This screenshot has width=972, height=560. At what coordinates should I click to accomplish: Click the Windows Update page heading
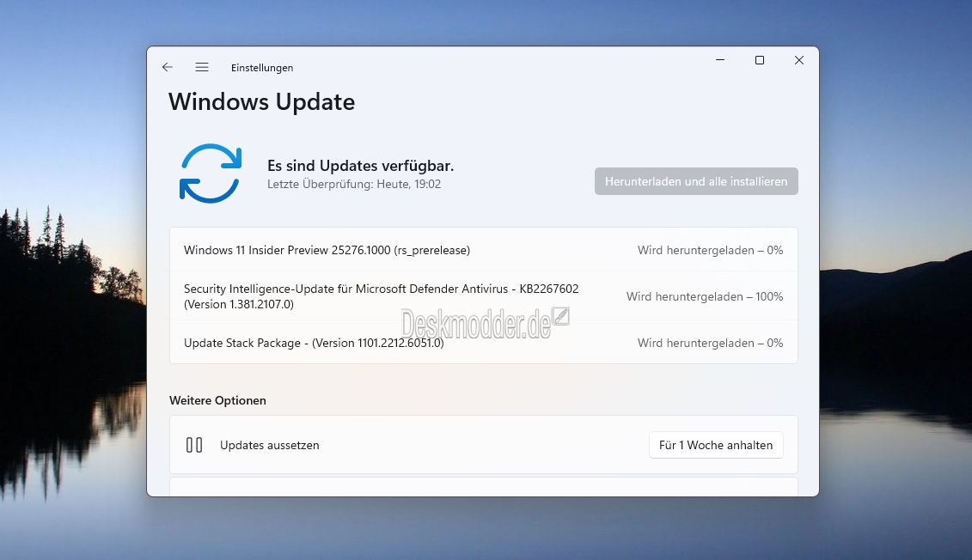(x=261, y=101)
